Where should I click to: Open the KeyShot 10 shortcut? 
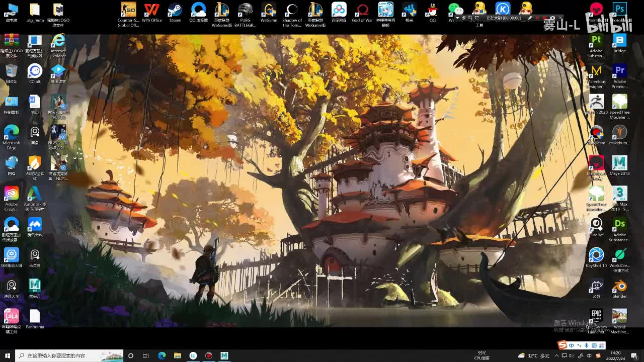click(x=596, y=255)
